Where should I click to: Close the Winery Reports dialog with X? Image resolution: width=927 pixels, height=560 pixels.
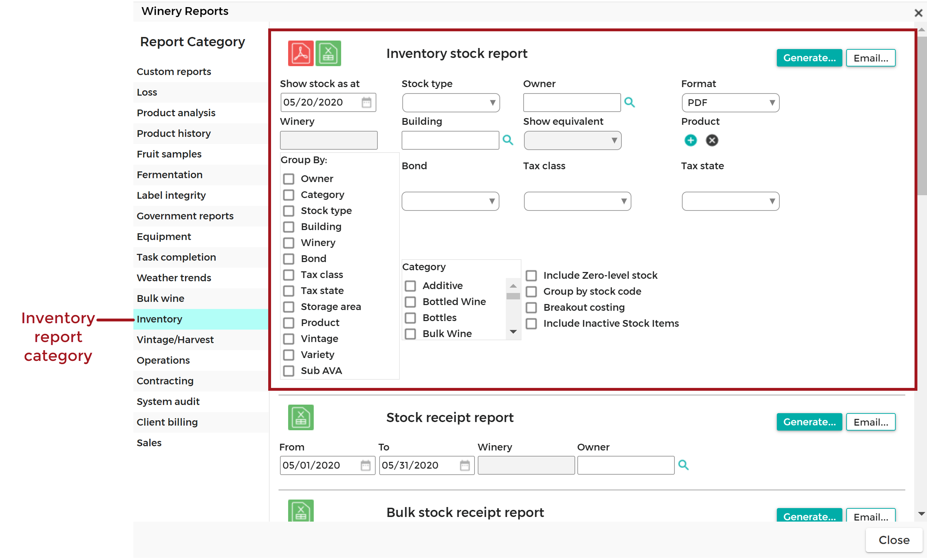918,13
